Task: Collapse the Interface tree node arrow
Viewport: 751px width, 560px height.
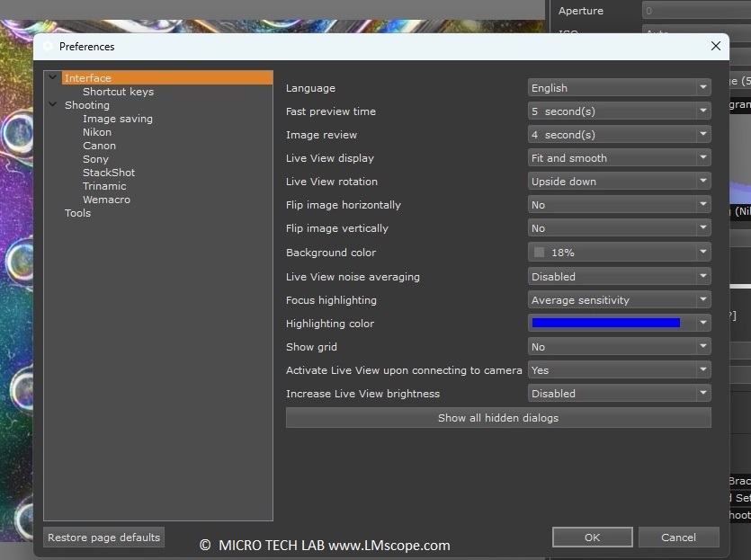Action: pyautogui.click(x=53, y=78)
